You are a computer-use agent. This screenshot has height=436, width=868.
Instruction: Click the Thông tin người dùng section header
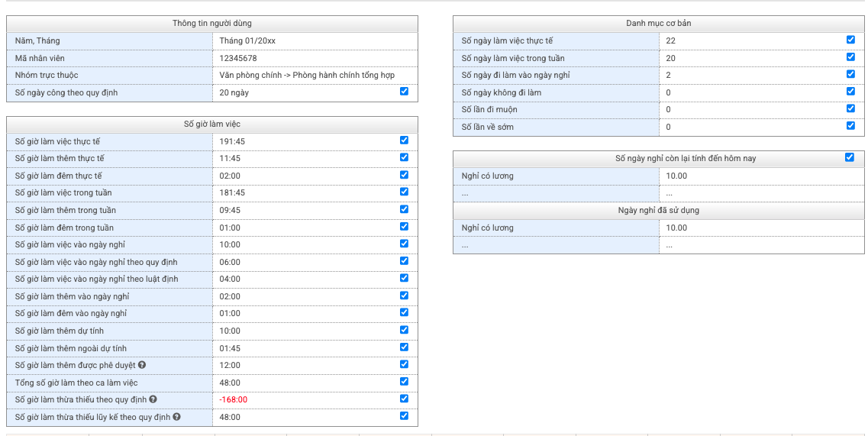tap(211, 23)
